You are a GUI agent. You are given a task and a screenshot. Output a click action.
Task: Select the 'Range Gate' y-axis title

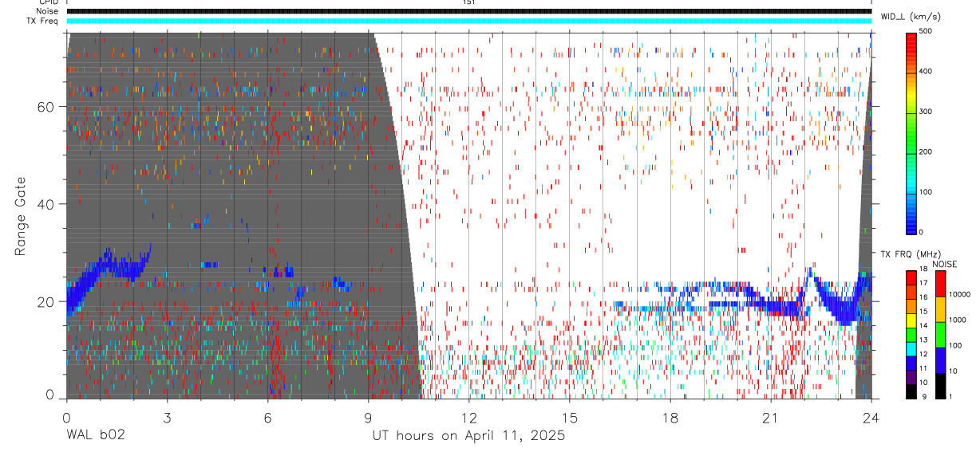(22, 215)
